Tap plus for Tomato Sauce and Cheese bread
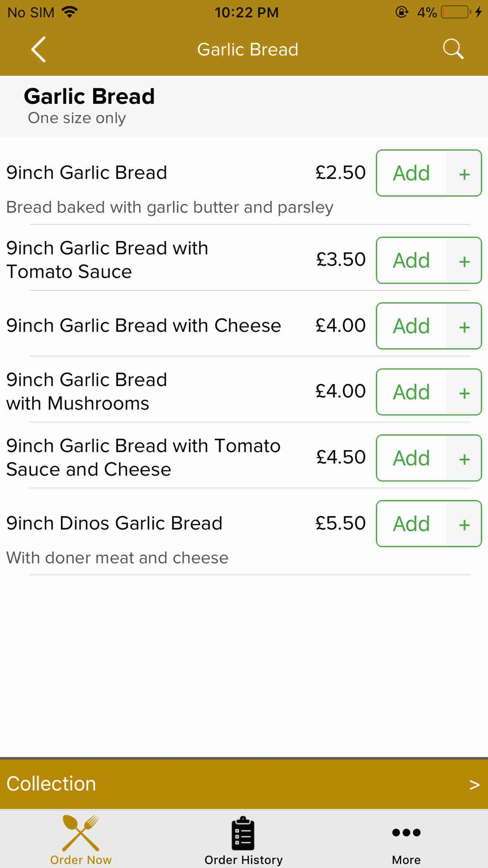This screenshot has height=868, width=488. pos(464,458)
